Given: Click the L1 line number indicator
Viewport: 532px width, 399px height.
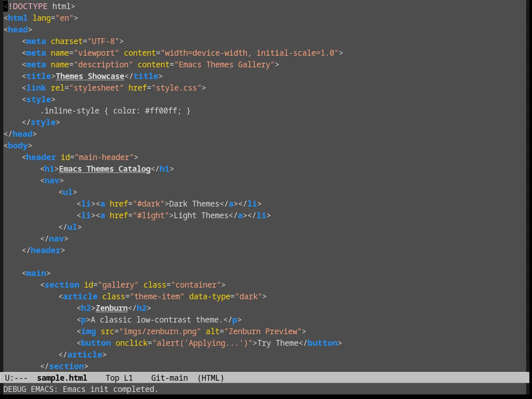Looking at the screenshot, I should coord(128,378).
